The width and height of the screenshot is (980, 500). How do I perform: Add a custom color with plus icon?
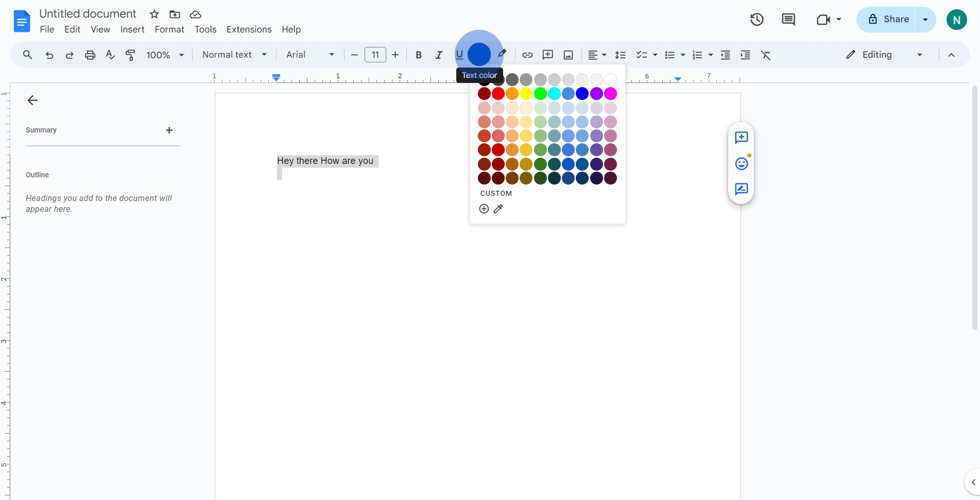point(484,209)
